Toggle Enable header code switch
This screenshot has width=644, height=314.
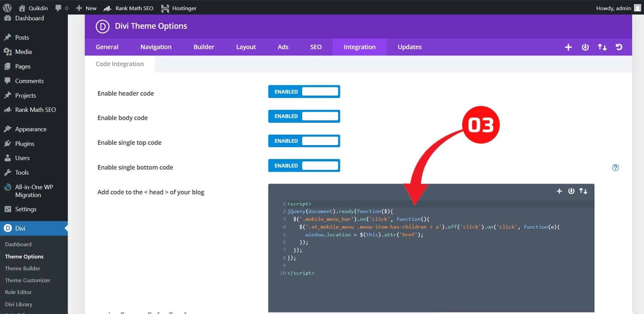point(304,92)
